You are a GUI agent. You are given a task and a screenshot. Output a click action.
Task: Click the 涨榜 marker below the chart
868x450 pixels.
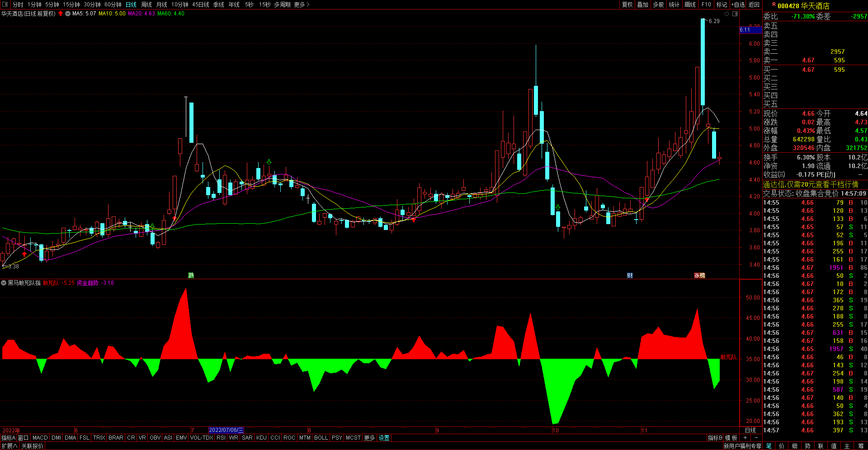pyautogui.click(x=699, y=275)
